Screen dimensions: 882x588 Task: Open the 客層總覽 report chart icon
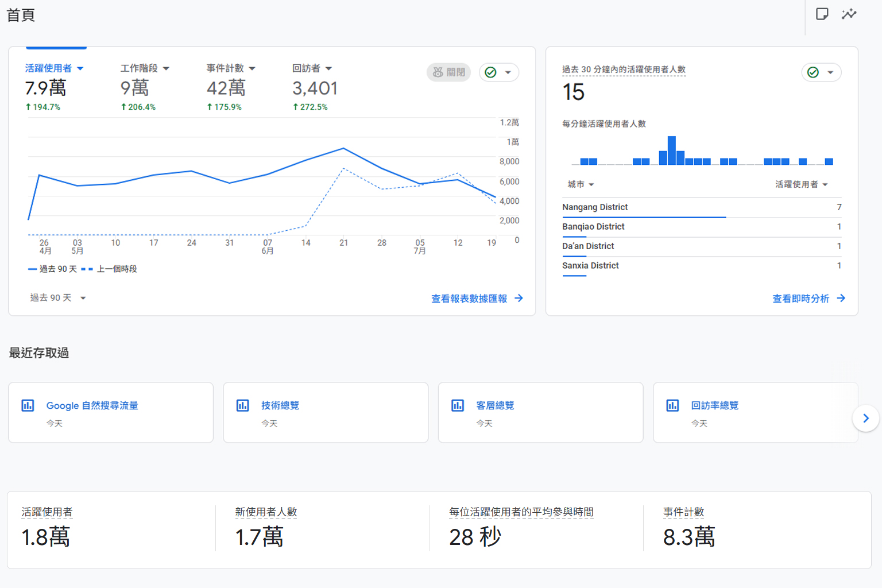[x=458, y=405]
